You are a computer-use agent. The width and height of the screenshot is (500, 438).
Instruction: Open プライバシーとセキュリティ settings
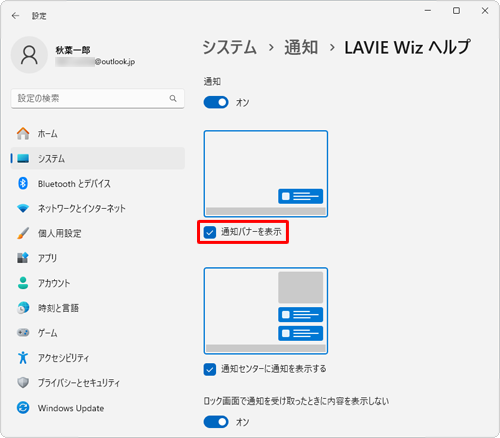tap(98, 383)
